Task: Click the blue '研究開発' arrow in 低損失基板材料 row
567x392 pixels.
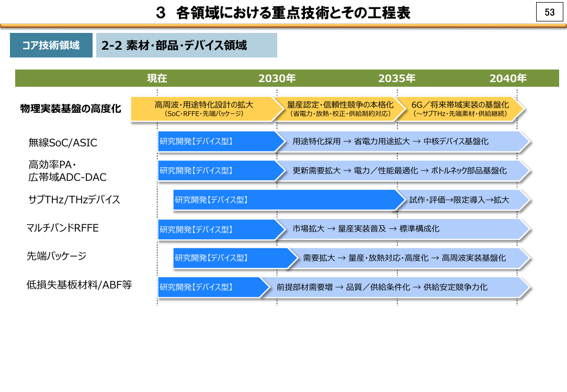Action: click(x=214, y=287)
